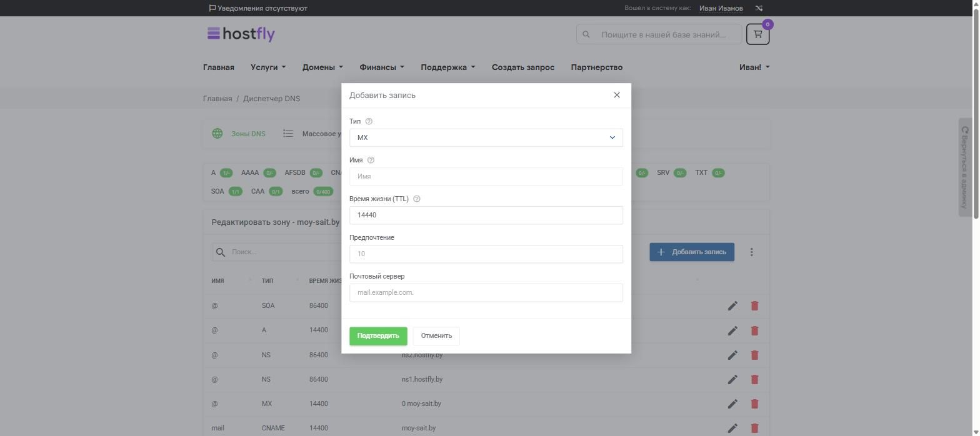The width and height of the screenshot is (980, 436).
Task: Delete the A record with trash icon
Action: tap(754, 330)
